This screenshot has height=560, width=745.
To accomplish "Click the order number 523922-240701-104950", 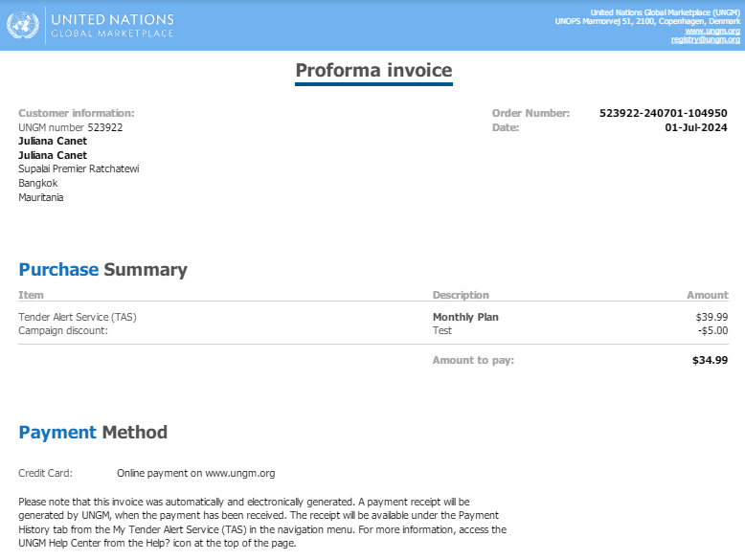I will [664, 113].
